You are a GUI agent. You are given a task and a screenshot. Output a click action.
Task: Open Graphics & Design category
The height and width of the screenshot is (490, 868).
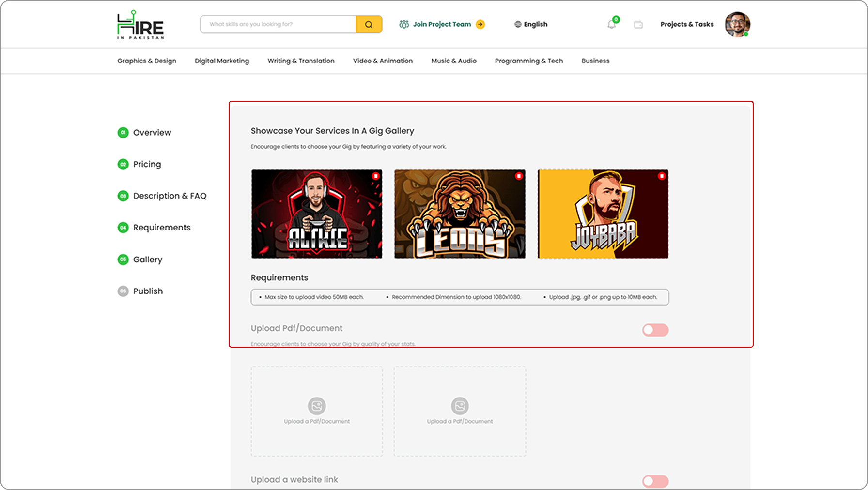tap(147, 61)
